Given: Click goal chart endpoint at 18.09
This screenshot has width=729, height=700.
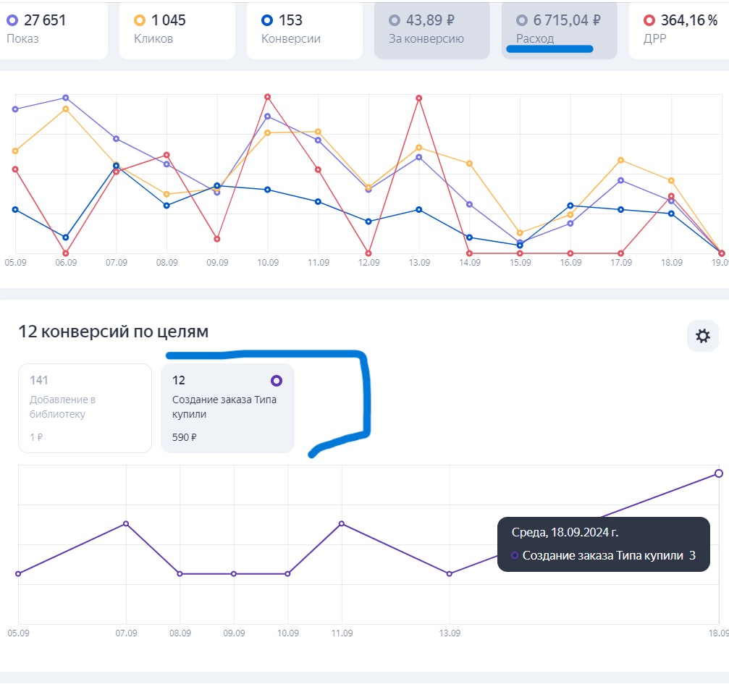Looking at the screenshot, I should coord(719,473).
